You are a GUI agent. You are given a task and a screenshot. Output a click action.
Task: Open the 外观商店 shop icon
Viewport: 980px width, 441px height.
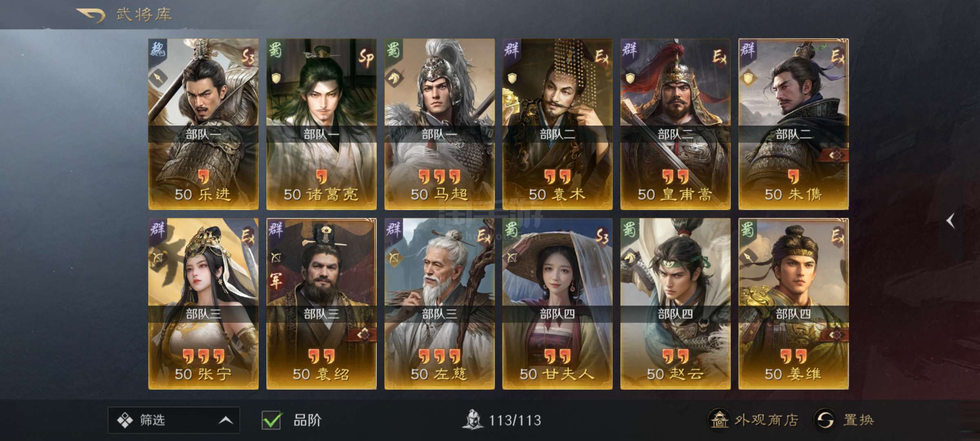point(719,420)
